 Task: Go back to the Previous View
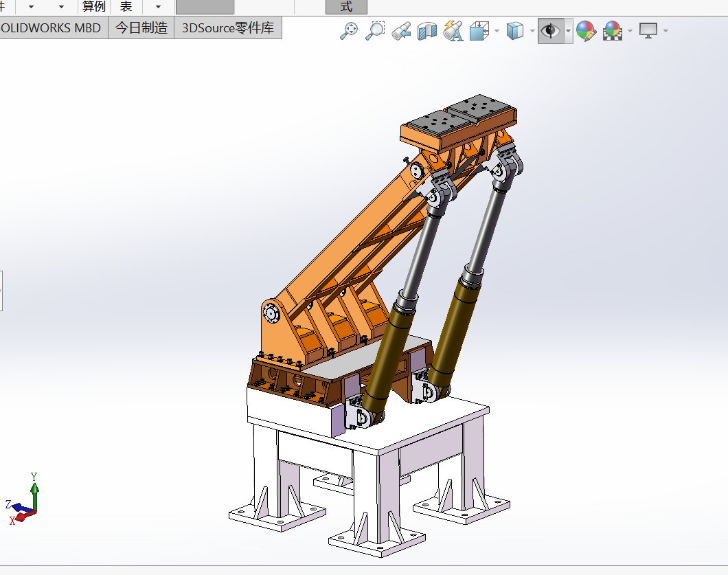coord(401,31)
